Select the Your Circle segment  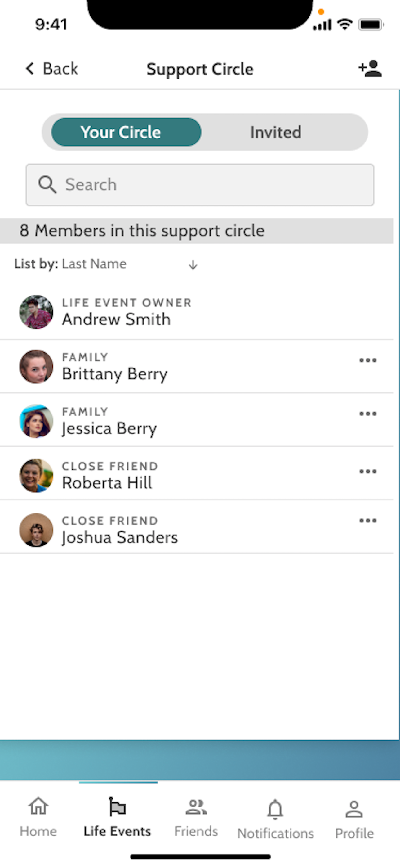(126, 132)
